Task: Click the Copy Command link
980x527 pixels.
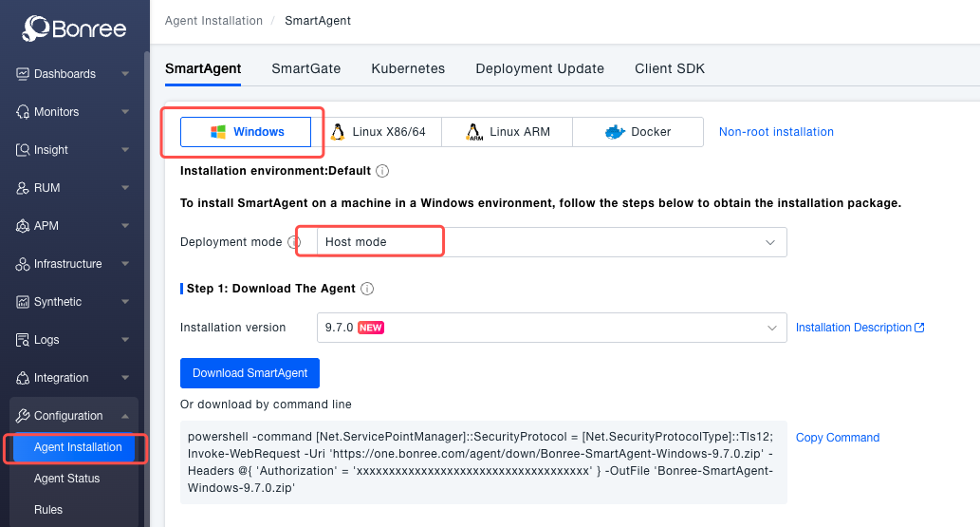Action: (x=837, y=438)
